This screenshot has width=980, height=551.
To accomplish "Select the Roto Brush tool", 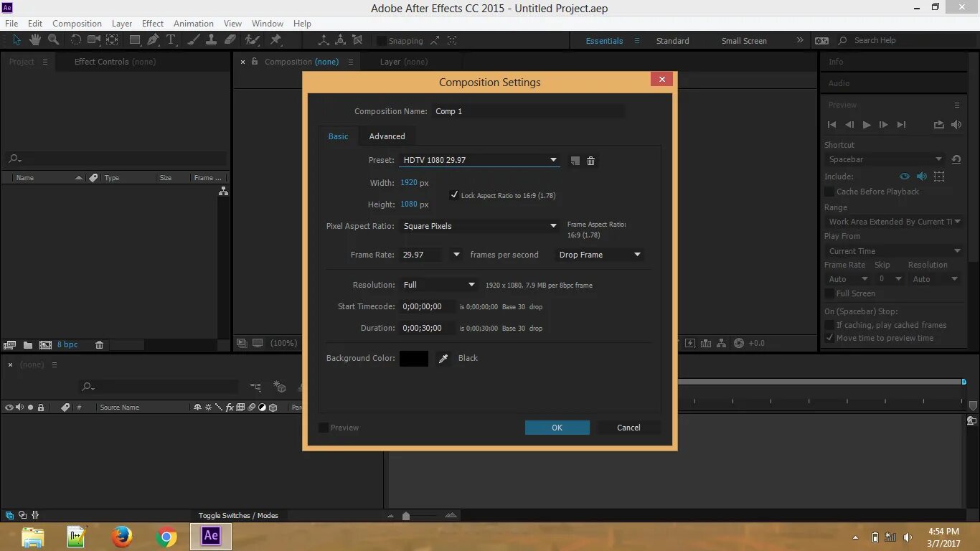I will [253, 40].
